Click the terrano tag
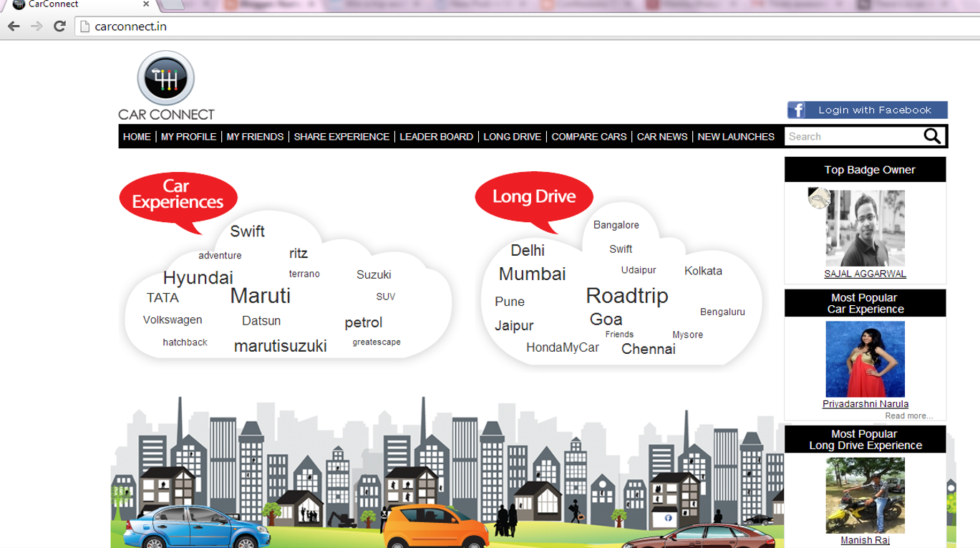The height and width of the screenshot is (548, 980). (304, 274)
